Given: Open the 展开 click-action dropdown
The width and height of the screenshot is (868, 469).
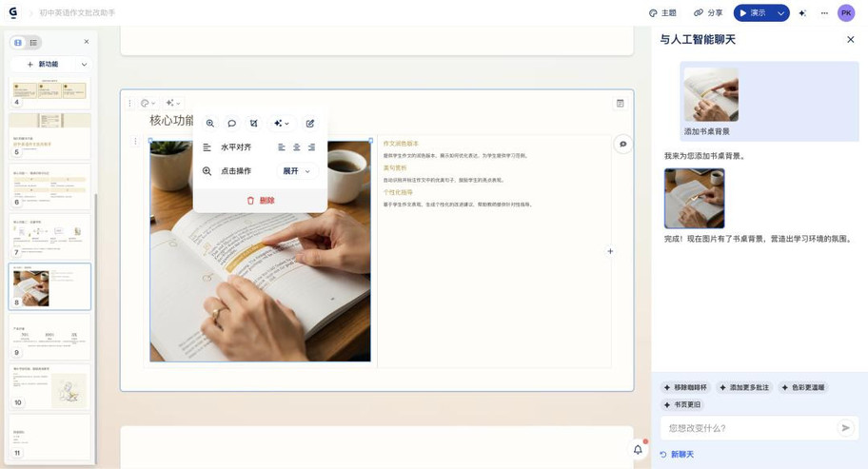Looking at the screenshot, I should click(296, 171).
